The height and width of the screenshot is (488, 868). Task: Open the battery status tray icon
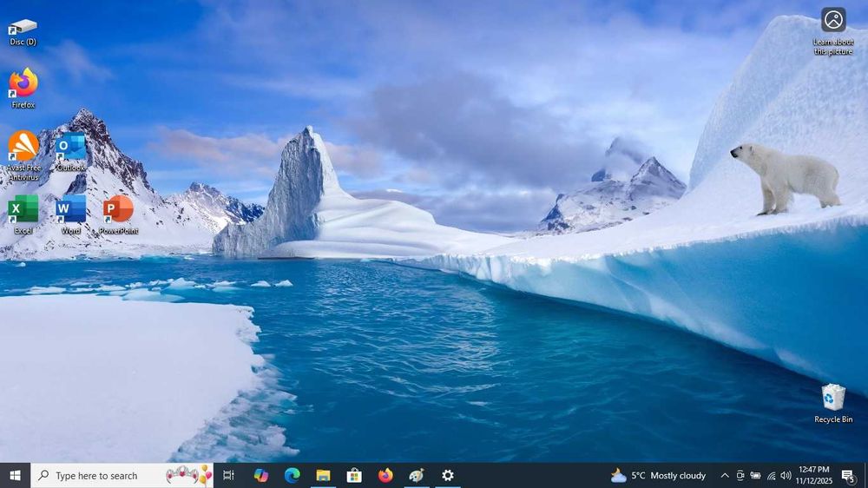756,475
